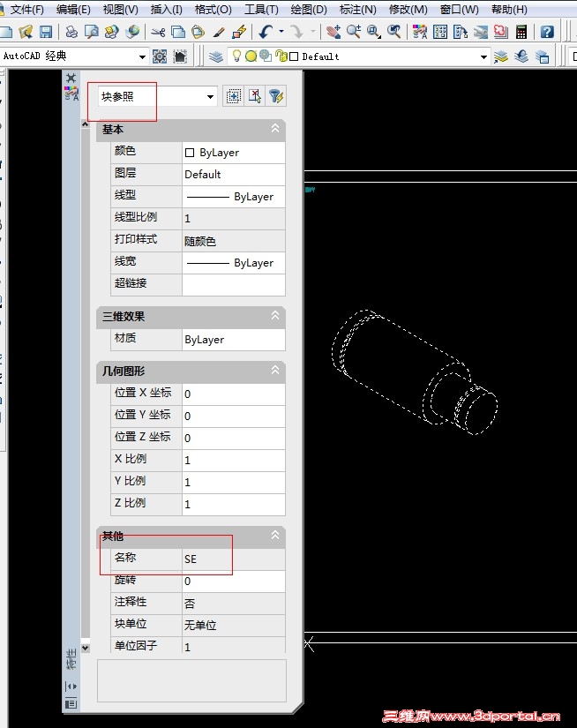Viewport: 577px width, 728px height.
Task: Activate Zoom Realtime magnifier icon
Action: pos(354,32)
